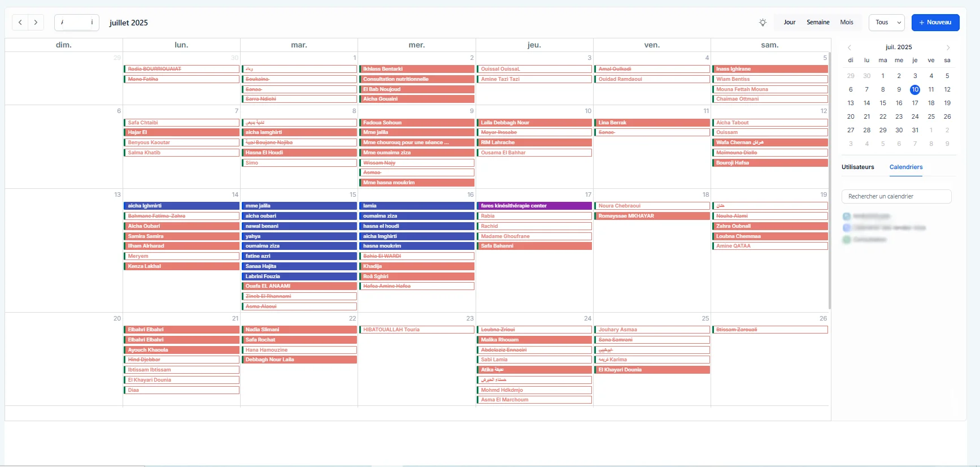Open the Romayssae MKHAYAR appointment
Screen dimensions: 980x467
click(652, 216)
